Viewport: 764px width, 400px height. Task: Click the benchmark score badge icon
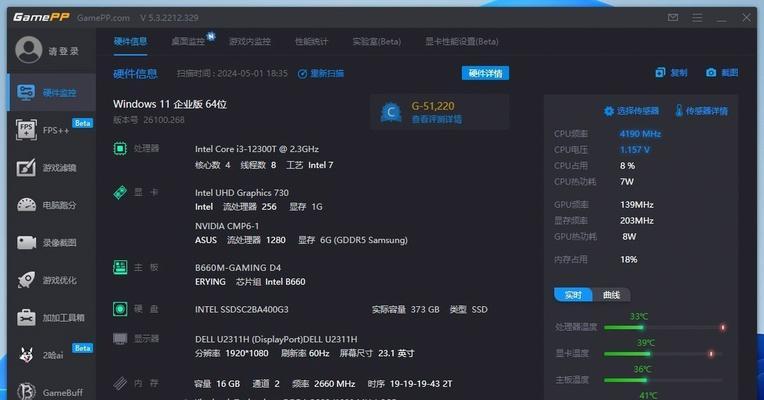(391, 112)
